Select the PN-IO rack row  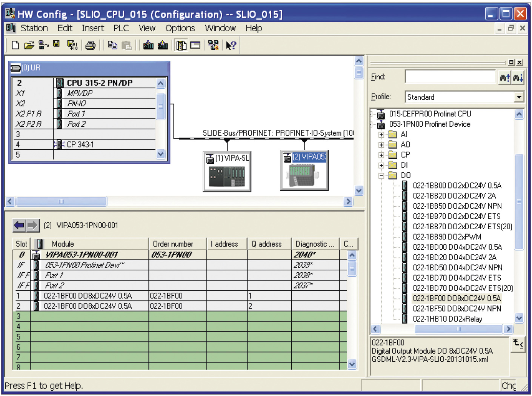coord(84,103)
